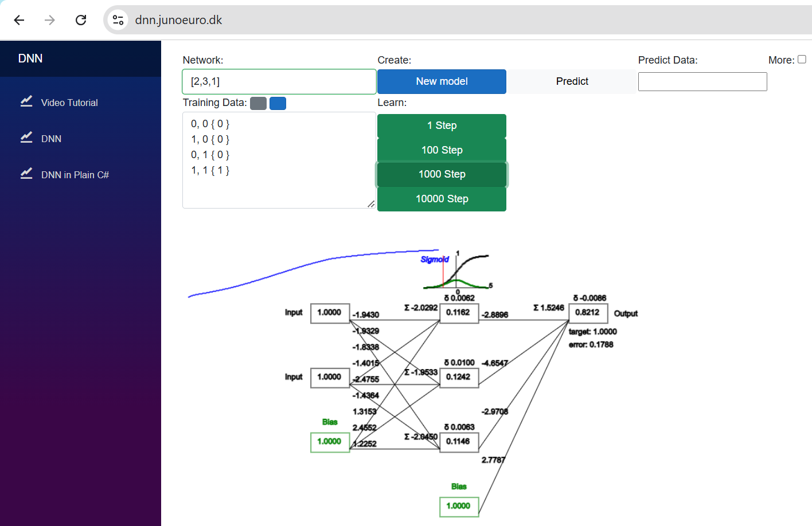Click the Video Tutorial chart icon

click(26, 101)
